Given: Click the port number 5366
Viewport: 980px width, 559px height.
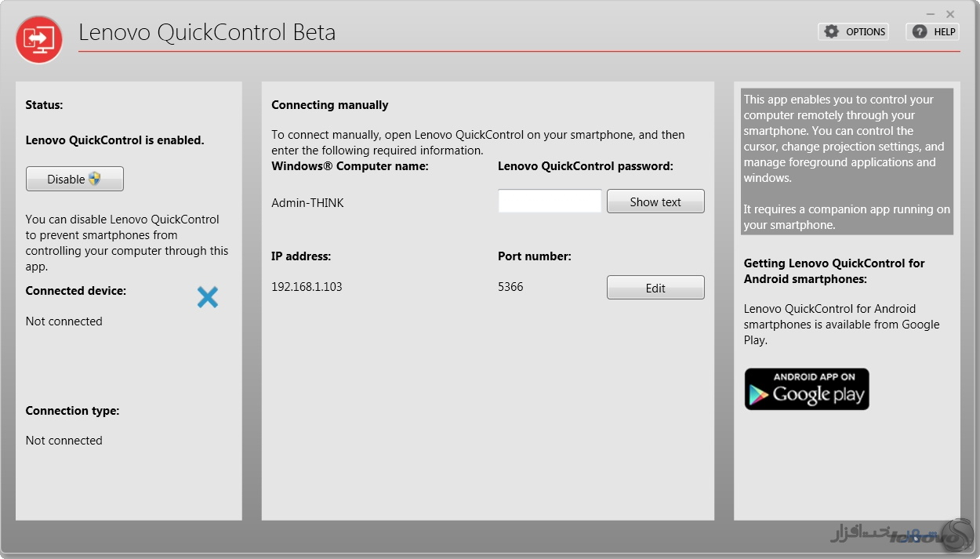Looking at the screenshot, I should pyautogui.click(x=510, y=286).
